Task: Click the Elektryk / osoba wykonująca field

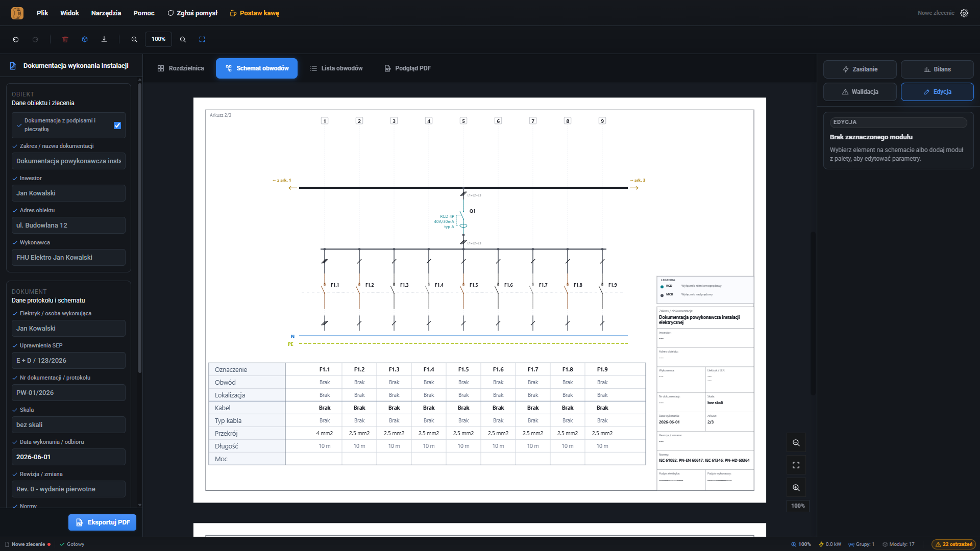Action: [68, 329]
